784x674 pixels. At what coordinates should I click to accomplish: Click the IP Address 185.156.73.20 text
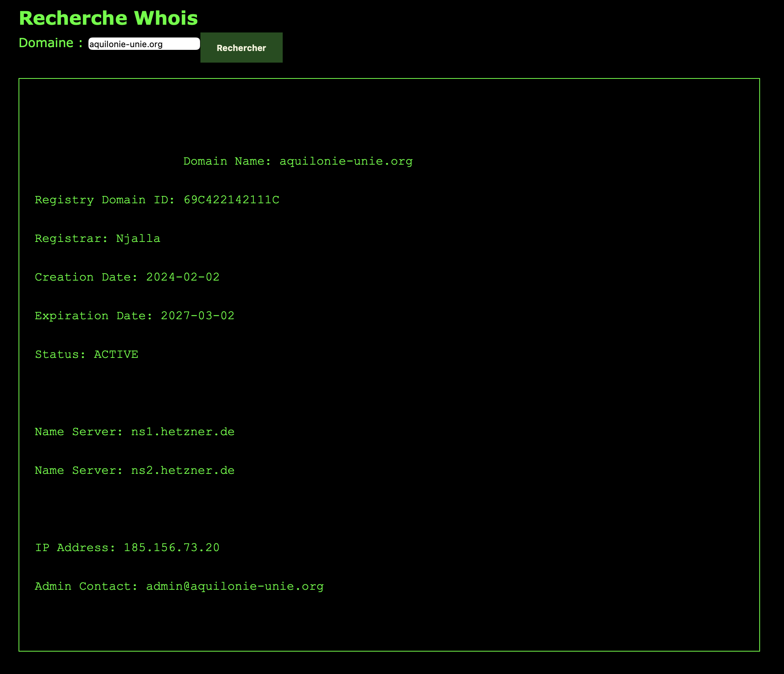click(x=171, y=548)
